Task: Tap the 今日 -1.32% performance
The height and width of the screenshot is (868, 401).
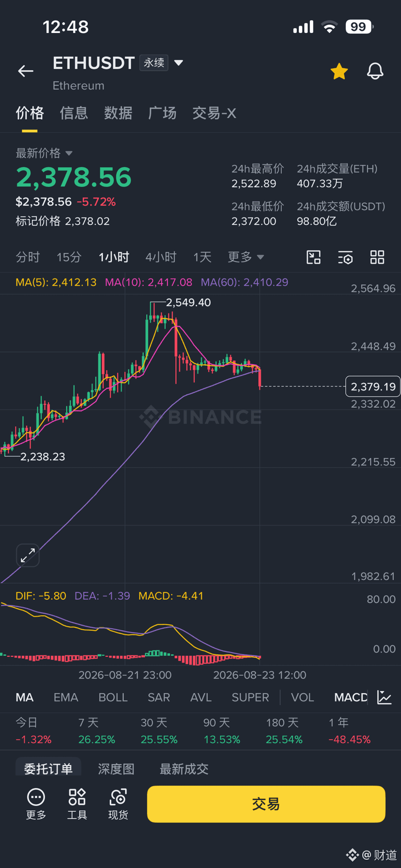Action: [33, 731]
